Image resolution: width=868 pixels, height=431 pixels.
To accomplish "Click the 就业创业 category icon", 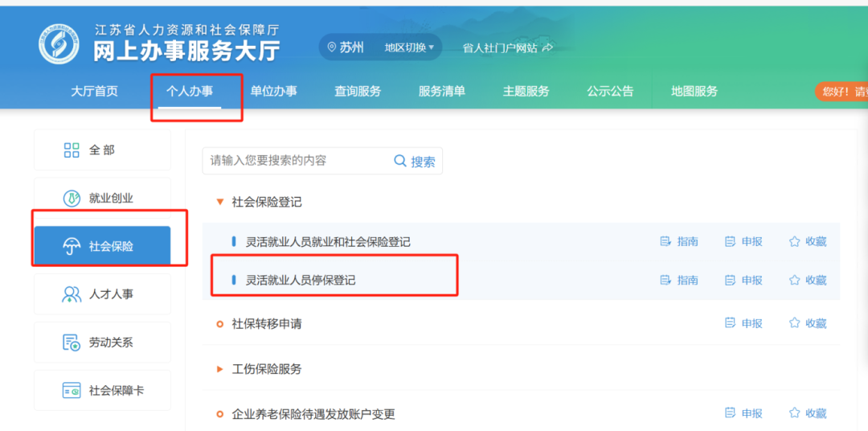I will click(72, 199).
